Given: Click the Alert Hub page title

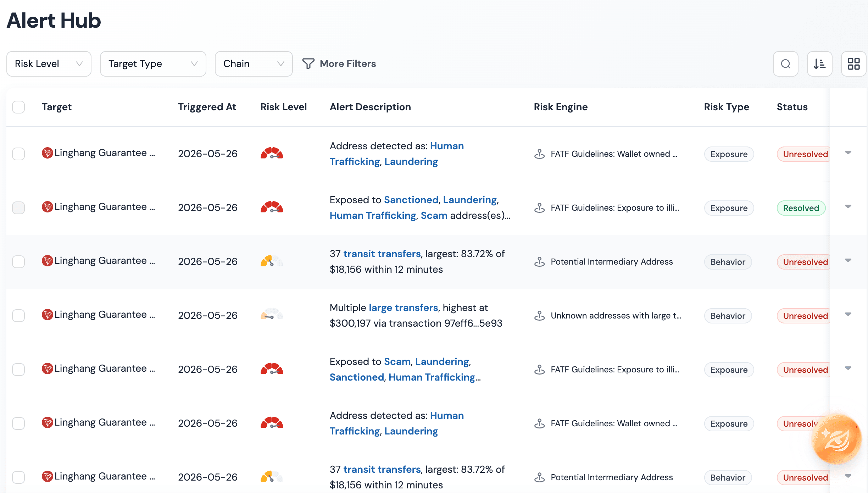Looking at the screenshot, I should (54, 20).
